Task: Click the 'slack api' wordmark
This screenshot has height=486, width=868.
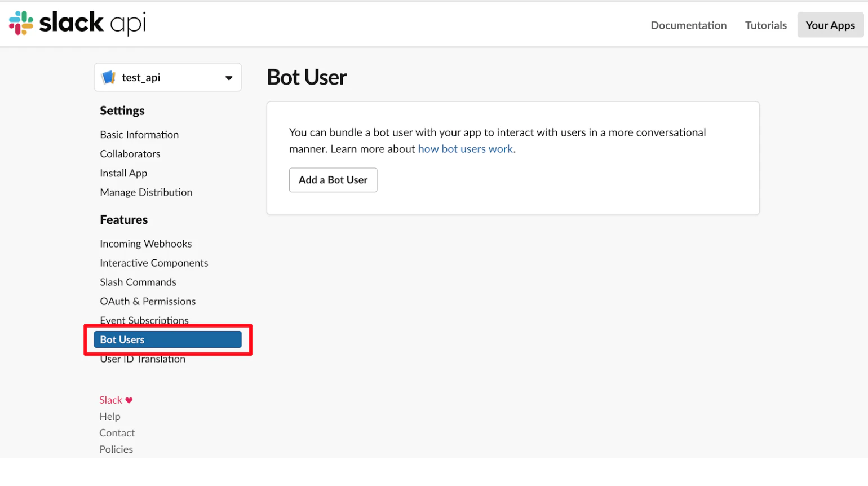Action: click(x=92, y=23)
